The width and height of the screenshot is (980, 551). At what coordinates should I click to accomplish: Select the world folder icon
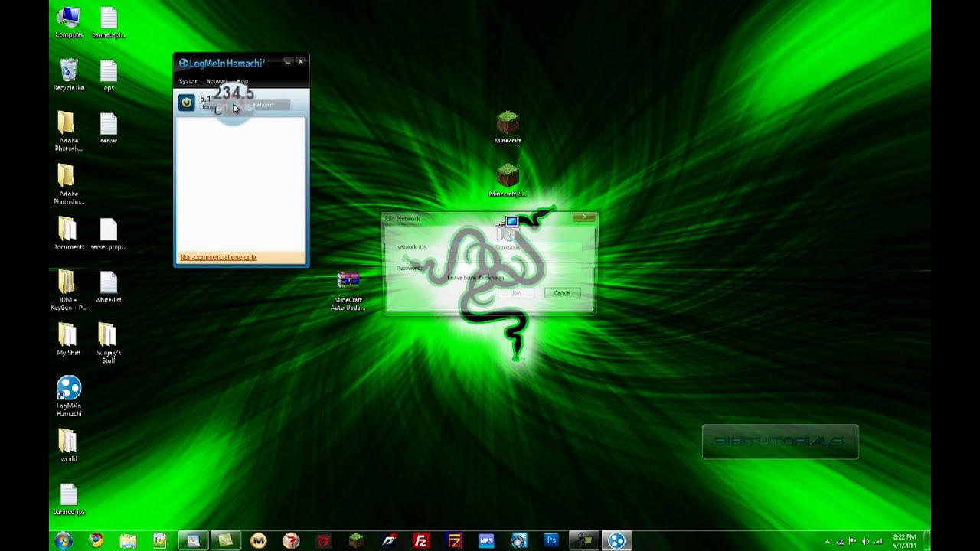(68, 445)
